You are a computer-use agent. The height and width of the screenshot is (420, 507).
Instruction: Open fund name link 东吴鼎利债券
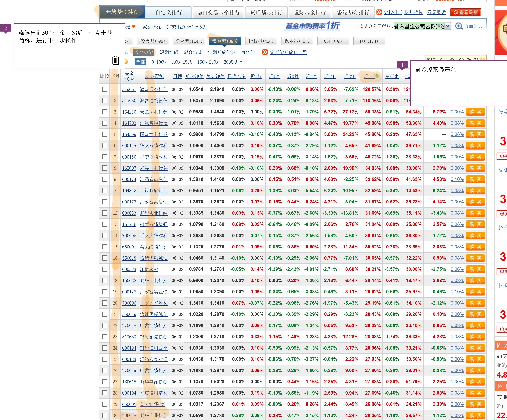click(x=154, y=168)
